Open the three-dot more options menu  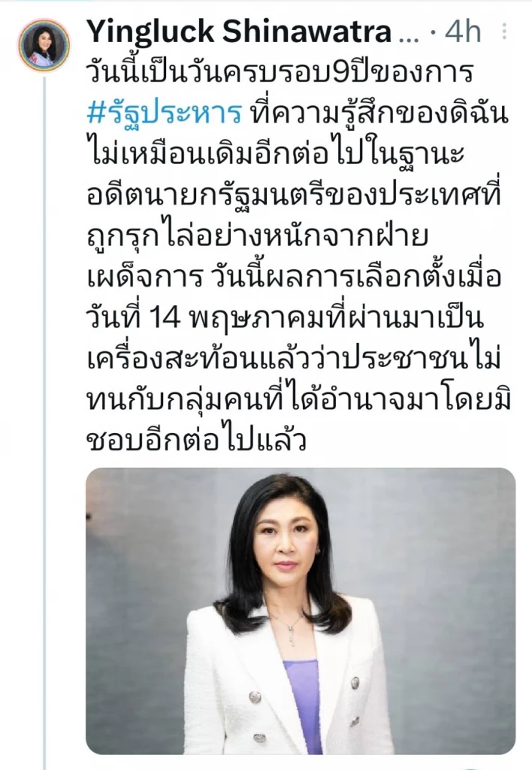coord(504,32)
